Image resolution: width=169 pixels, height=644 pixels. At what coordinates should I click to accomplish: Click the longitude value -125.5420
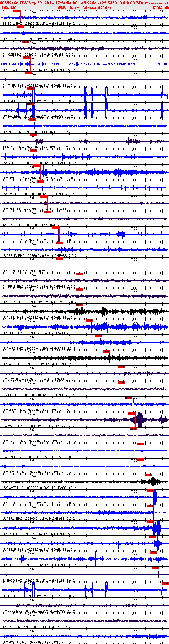(x=107, y=3)
